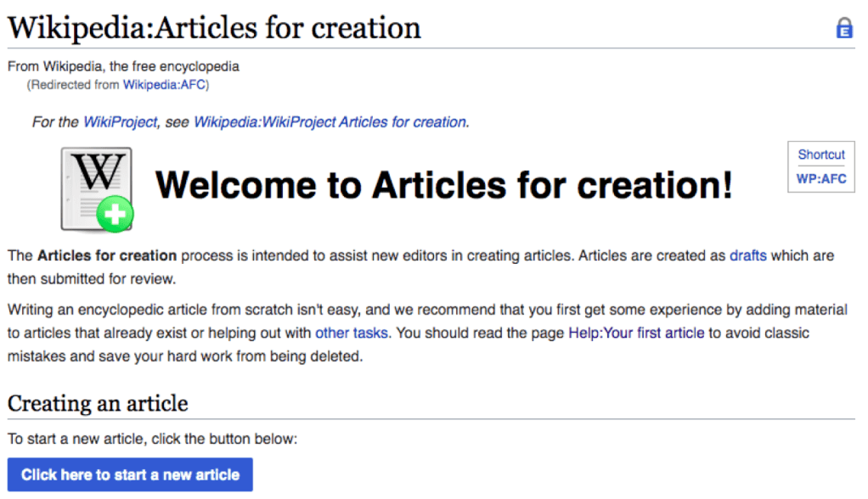
Task: Open the other tasks link
Action: tap(352, 333)
